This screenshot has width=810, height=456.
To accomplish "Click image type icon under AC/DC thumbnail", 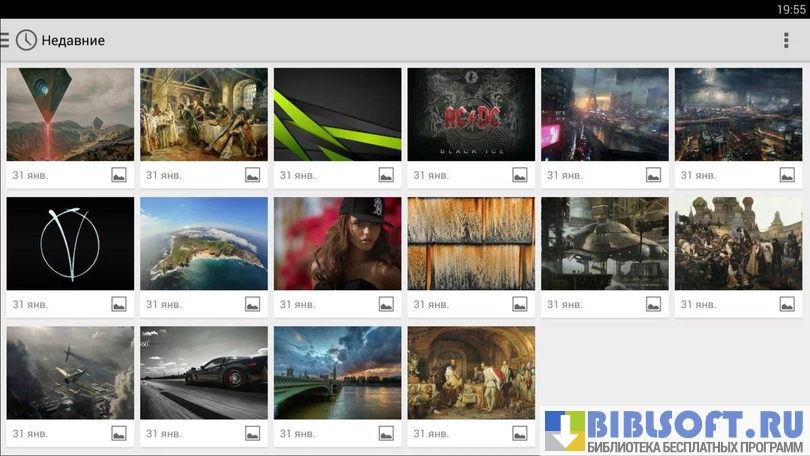I will pyautogui.click(x=520, y=175).
